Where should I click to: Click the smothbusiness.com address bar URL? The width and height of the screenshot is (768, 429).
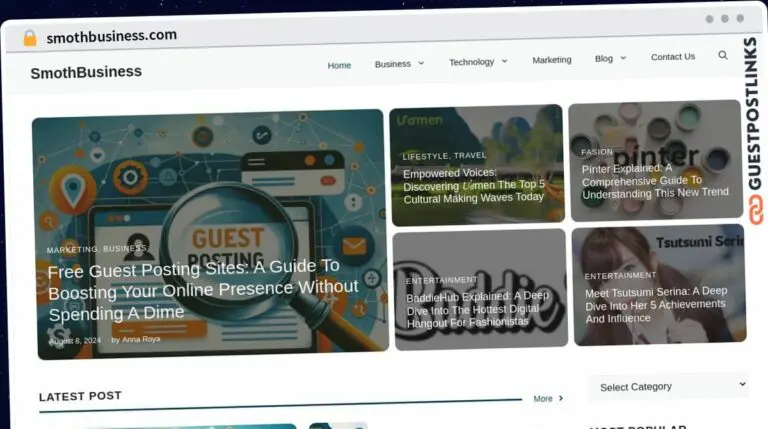[111, 36]
